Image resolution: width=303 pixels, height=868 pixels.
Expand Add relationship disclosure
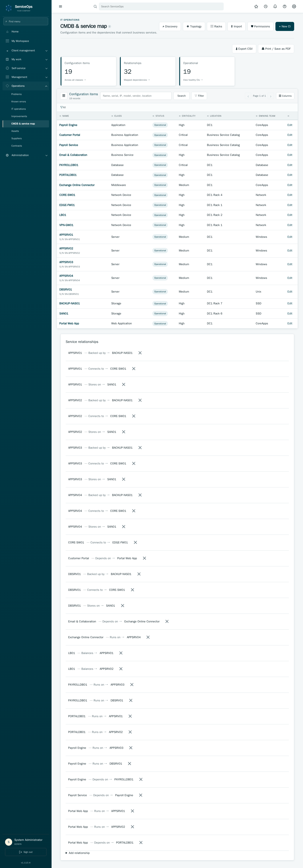pos(78,853)
